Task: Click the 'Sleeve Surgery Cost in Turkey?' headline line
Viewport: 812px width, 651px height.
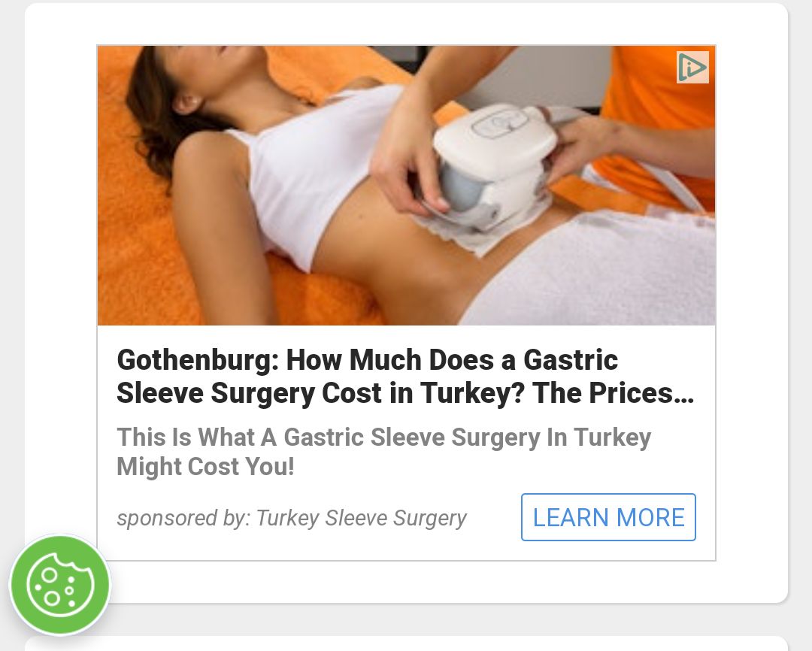Action: pos(320,393)
